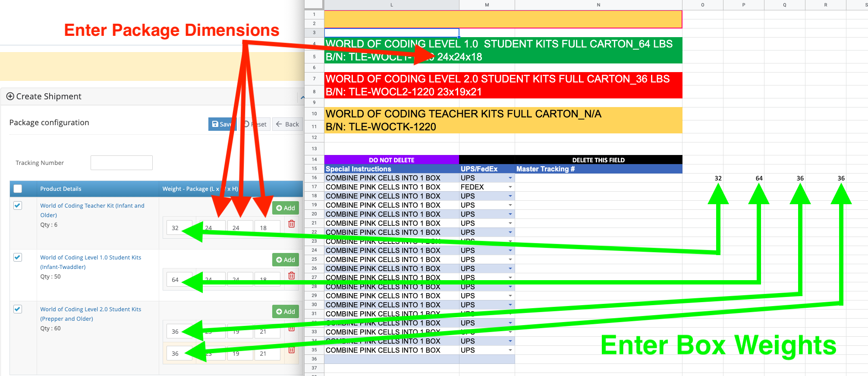
Task: Toggle the select-all checkbox in Product Details header
Action: [x=18, y=189]
